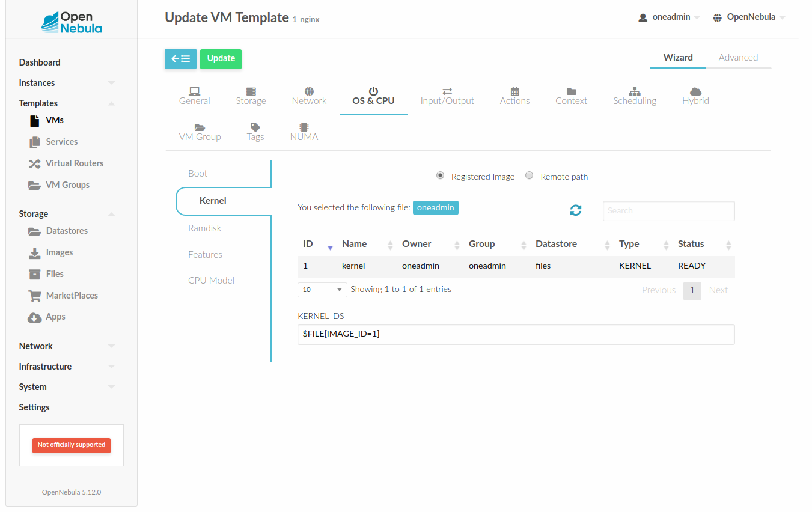The height and width of the screenshot is (512, 812).
Task: Select the Remote path radio button
Action: point(530,175)
